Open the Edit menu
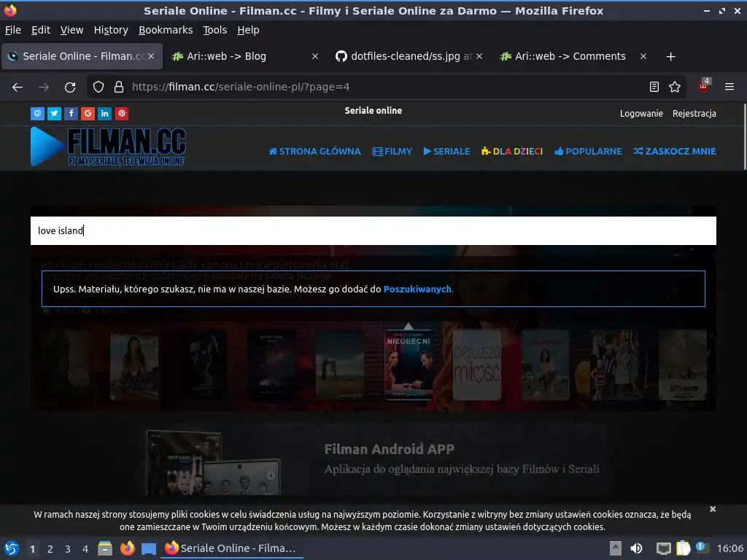 41,30
